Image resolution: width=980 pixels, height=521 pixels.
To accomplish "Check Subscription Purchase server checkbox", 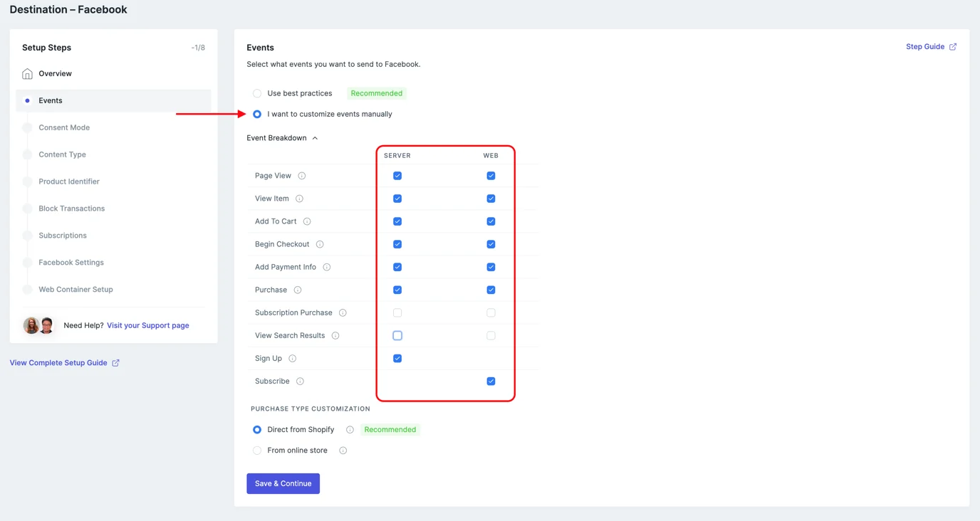I will (x=397, y=312).
